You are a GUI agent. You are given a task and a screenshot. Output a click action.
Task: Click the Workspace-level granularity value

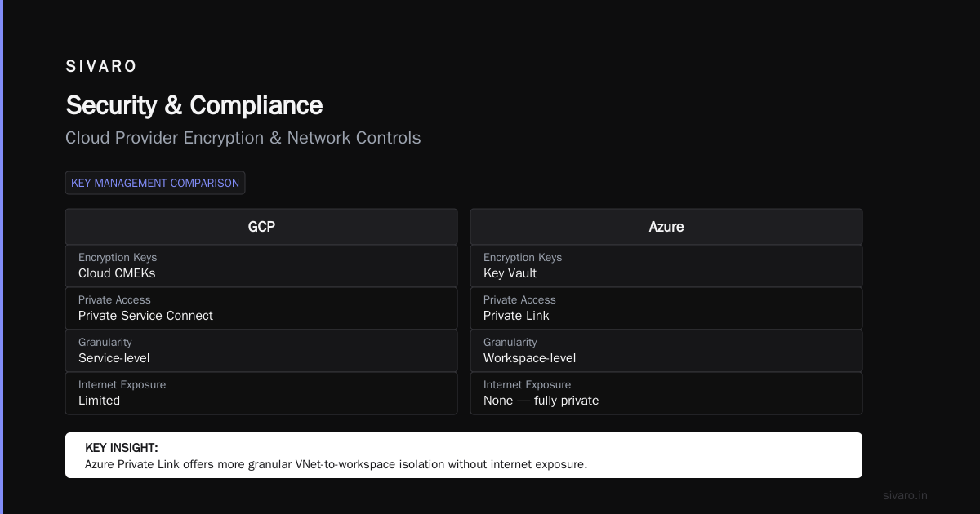tap(529, 358)
